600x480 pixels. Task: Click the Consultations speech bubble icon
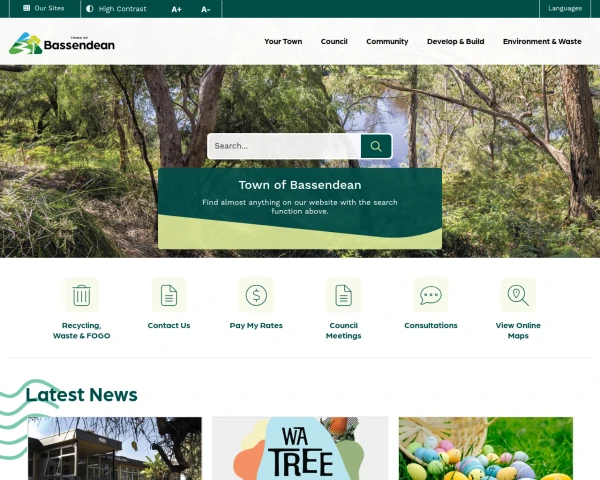tap(430, 295)
